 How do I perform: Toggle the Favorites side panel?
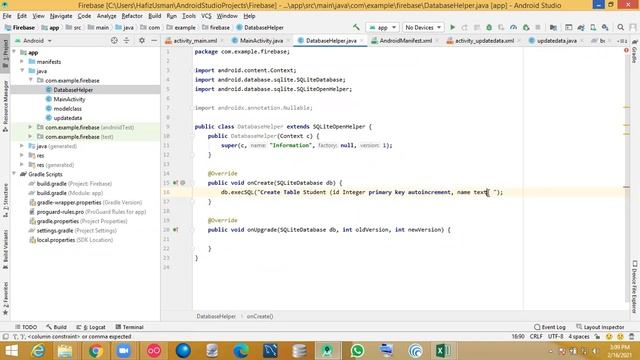(x=5, y=298)
